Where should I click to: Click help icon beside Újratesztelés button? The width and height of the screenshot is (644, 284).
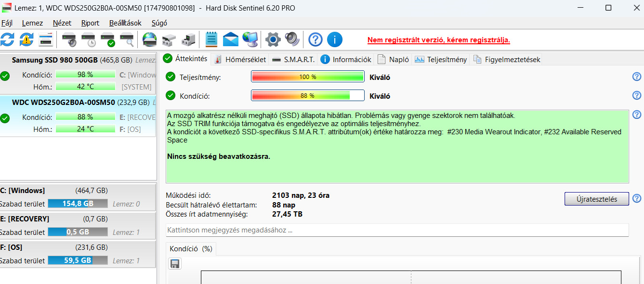(637, 198)
